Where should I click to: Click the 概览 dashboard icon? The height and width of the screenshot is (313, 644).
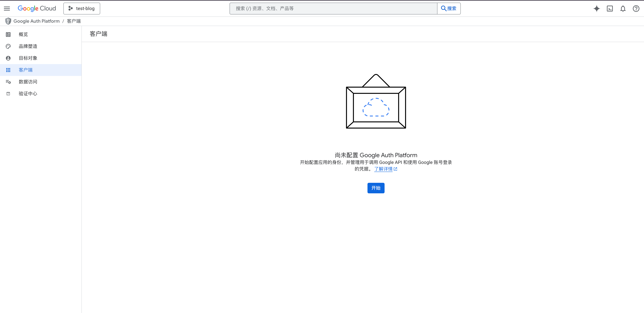[x=8, y=35]
